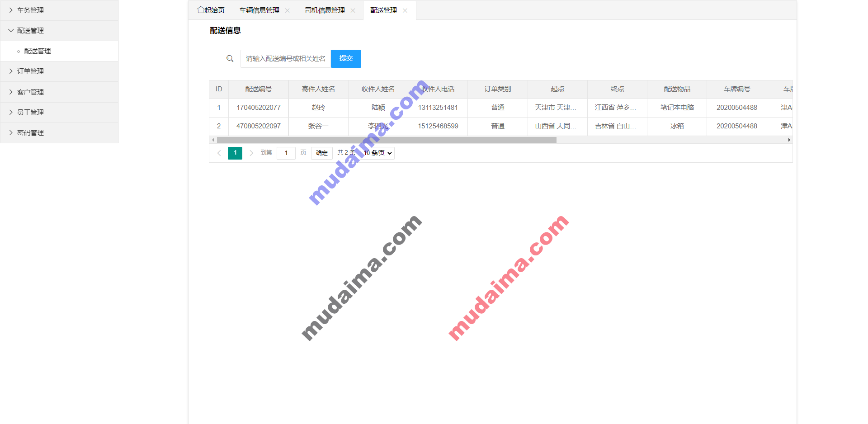Select cell 470805202097

[259, 127]
